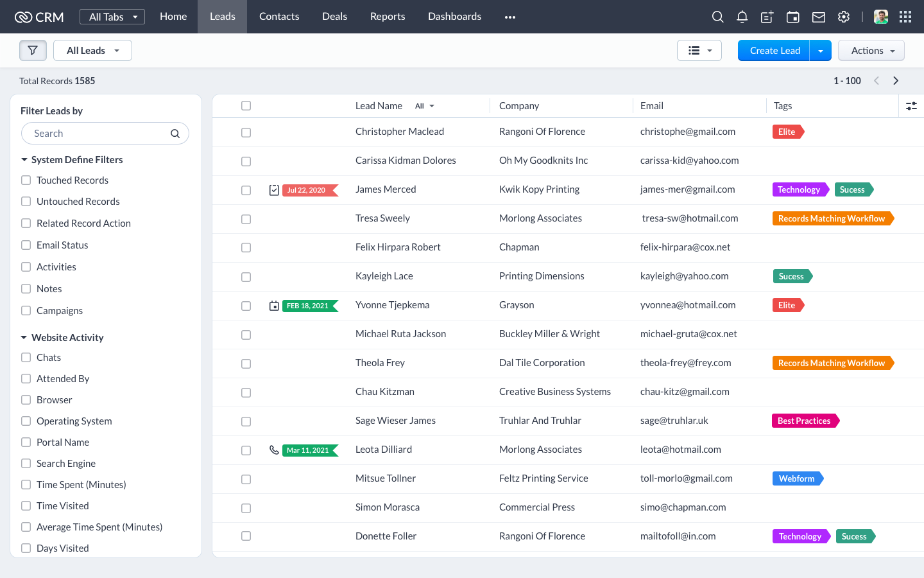Screen dimensions: 924x578
Task: Enable the Chats website activity filter
Action: pos(26,357)
